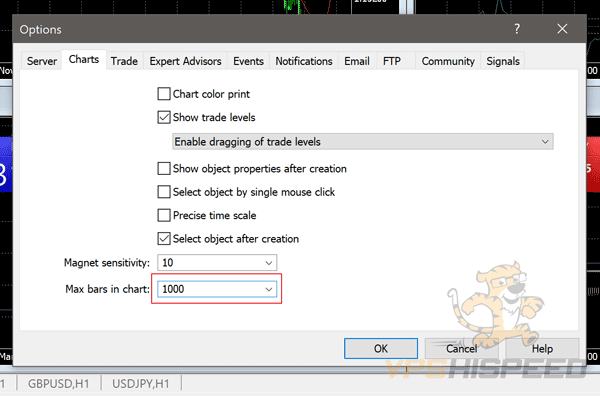Screen dimensions: 600x396
Task: Check the Precise time scale box
Action: point(164,215)
